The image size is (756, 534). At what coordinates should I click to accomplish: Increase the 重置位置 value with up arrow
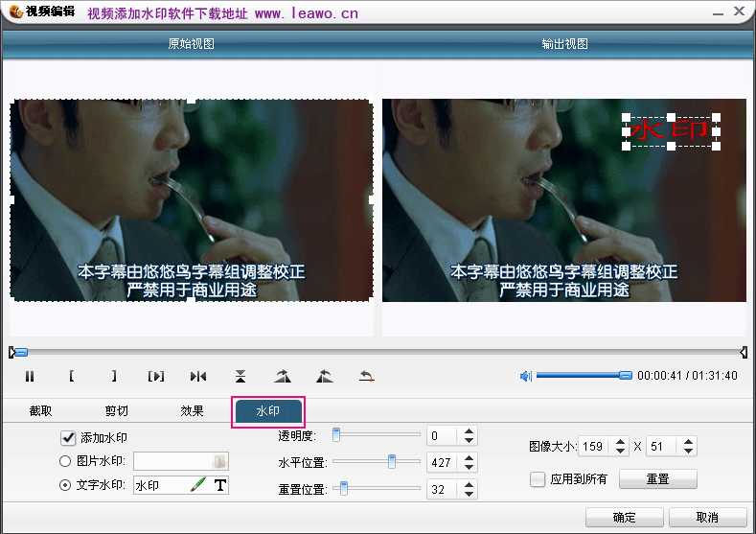[x=469, y=485]
